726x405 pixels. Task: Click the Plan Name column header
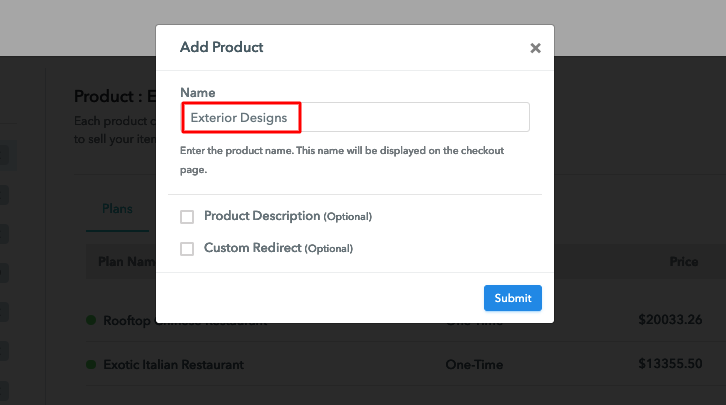(x=125, y=262)
